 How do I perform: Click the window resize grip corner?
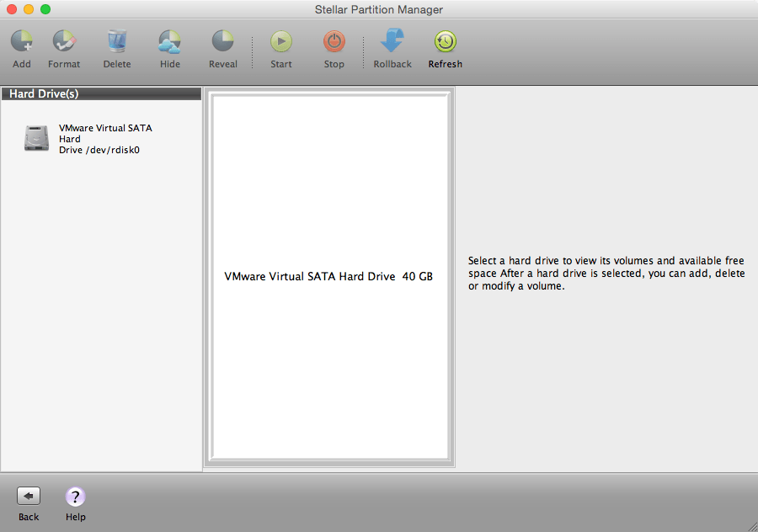pyautogui.click(x=752, y=527)
